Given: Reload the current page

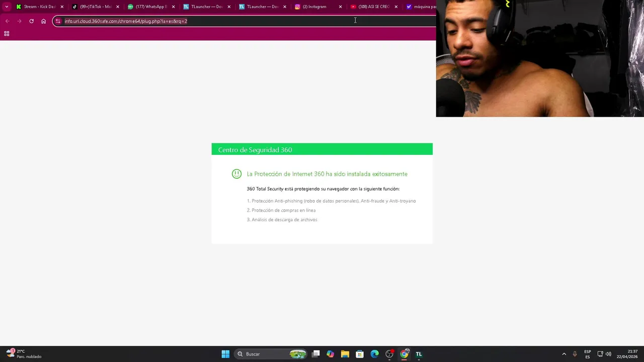Looking at the screenshot, I should (31, 21).
